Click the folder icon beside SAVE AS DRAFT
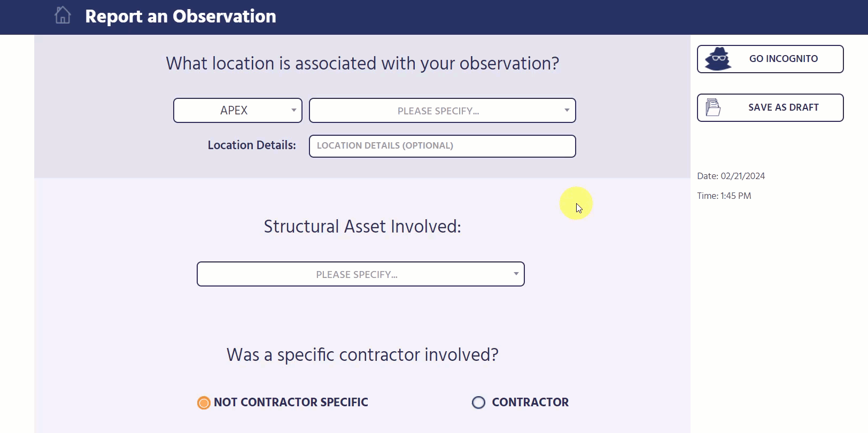868x433 pixels. (712, 107)
